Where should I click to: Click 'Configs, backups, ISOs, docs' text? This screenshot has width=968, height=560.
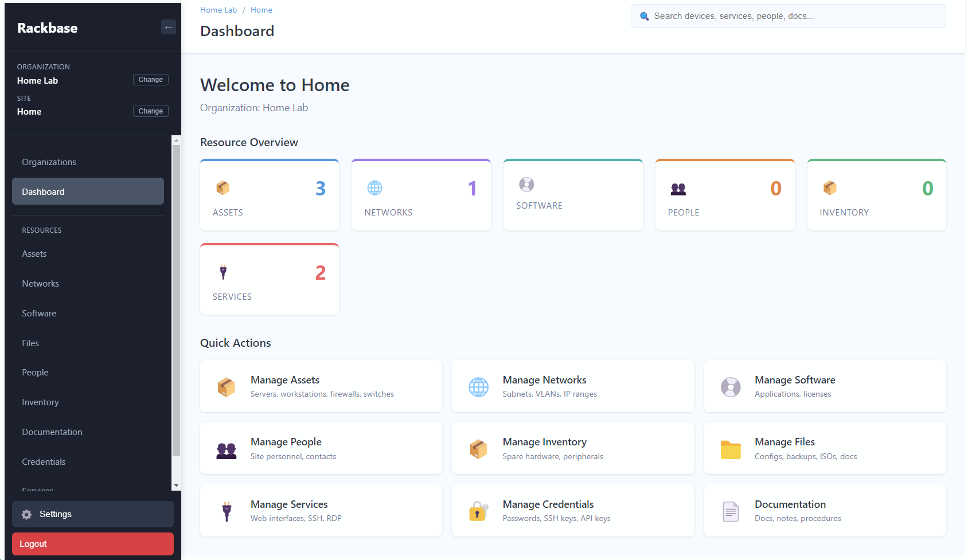[806, 457]
